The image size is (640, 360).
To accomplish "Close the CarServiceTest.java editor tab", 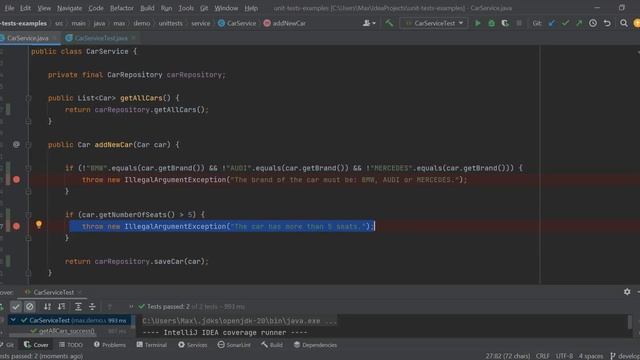I will [x=133, y=38].
